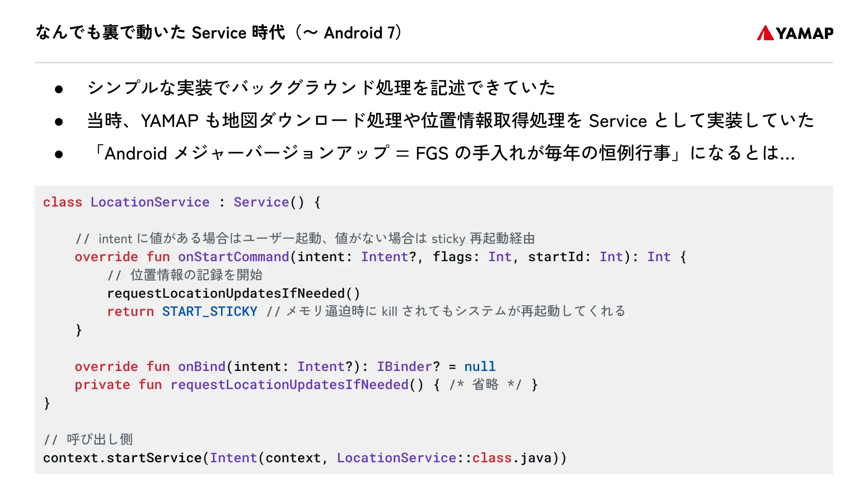Click the 'null' value
The image size is (868, 488).
(480, 366)
